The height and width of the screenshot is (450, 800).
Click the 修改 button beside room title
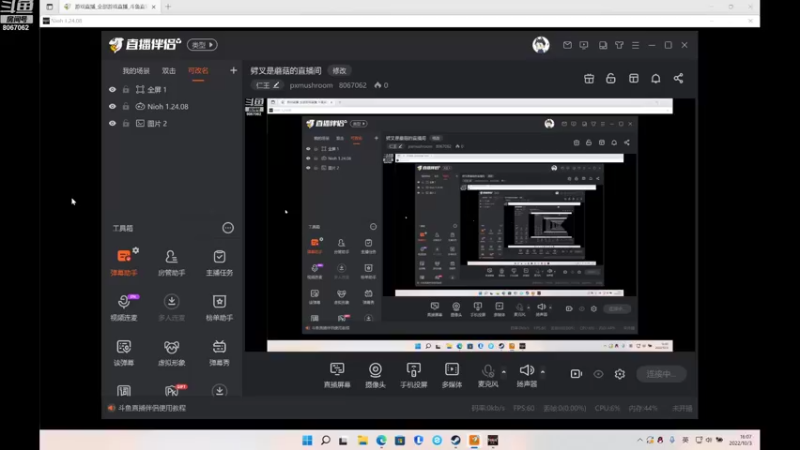coord(339,71)
